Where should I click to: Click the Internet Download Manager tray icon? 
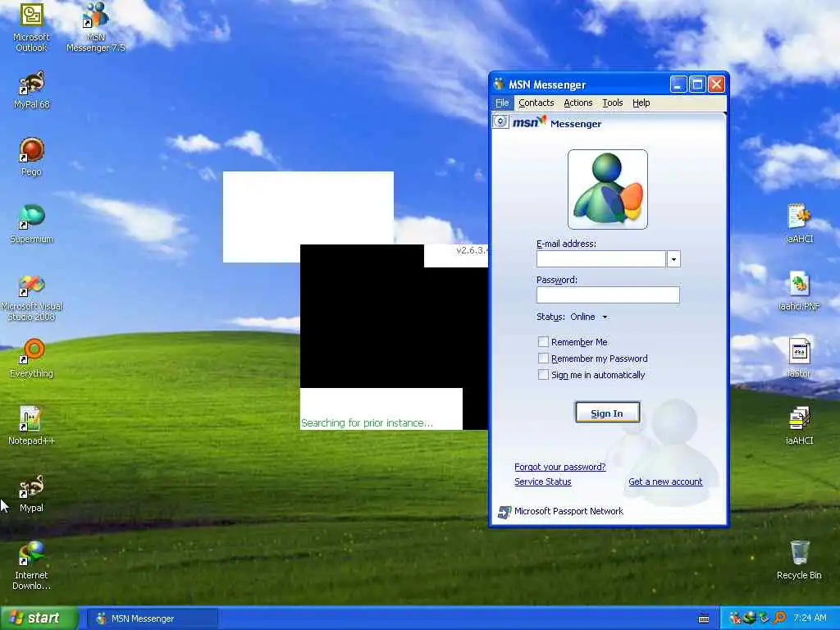point(750,619)
